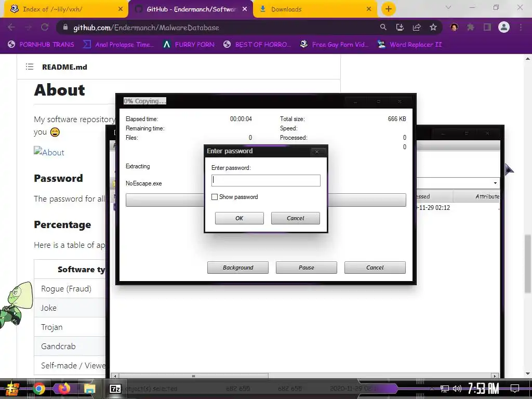Close the Downloads tab

[369, 9]
